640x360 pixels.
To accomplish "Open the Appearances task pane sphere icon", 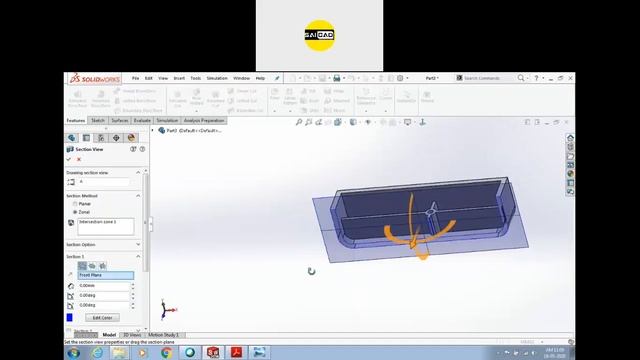I will pos(570,174).
